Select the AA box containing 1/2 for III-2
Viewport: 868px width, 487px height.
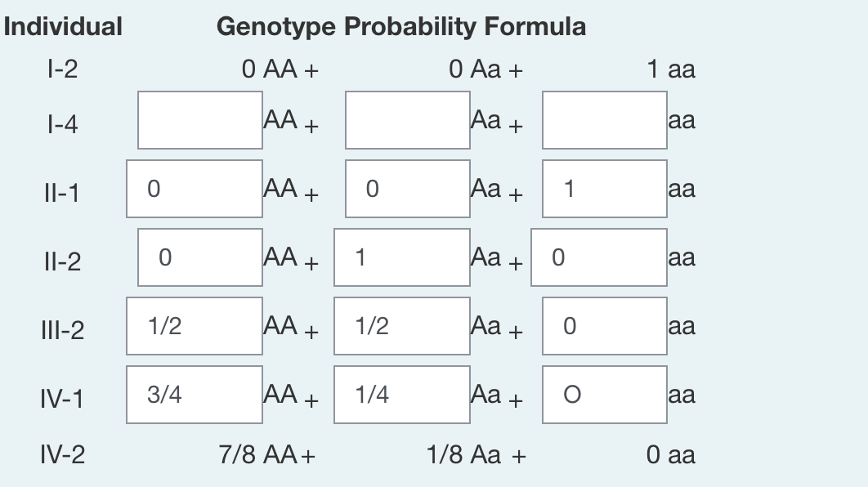pos(194,325)
